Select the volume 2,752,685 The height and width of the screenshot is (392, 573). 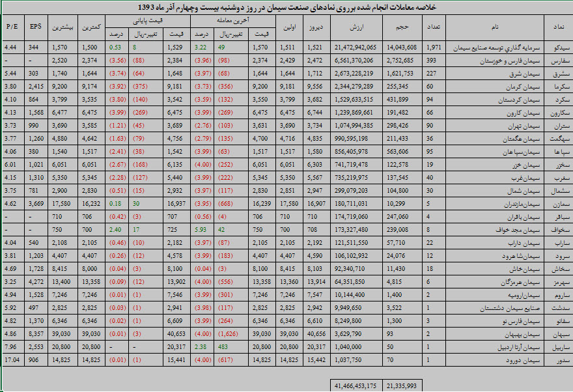click(x=400, y=61)
